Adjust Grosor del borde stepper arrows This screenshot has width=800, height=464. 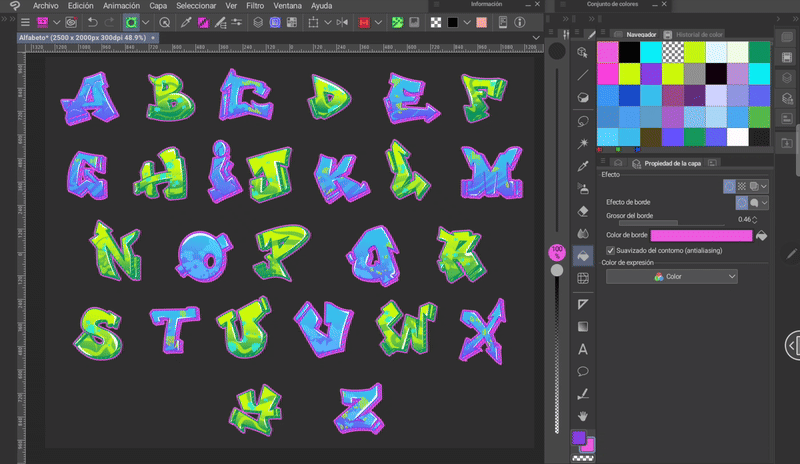pos(755,219)
